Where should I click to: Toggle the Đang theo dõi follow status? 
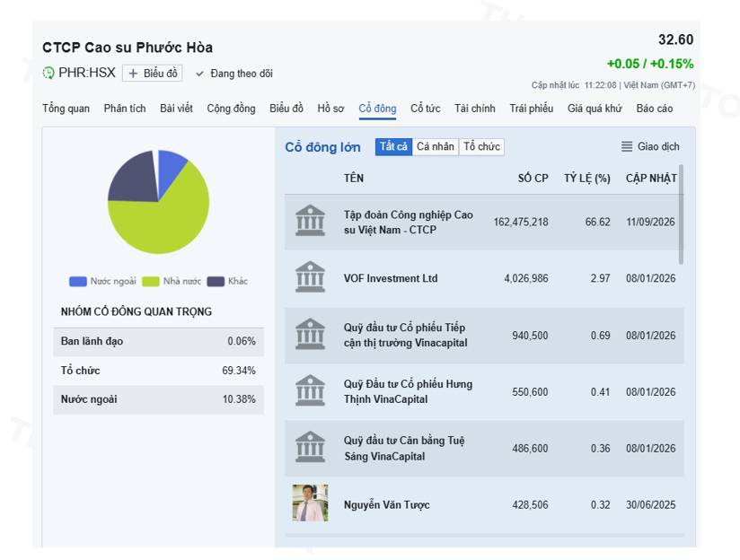pyautogui.click(x=234, y=74)
